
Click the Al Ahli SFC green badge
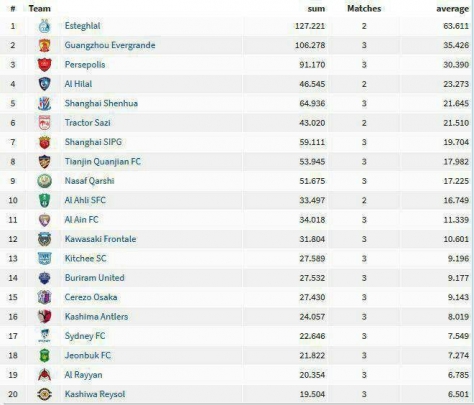coord(44,200)
